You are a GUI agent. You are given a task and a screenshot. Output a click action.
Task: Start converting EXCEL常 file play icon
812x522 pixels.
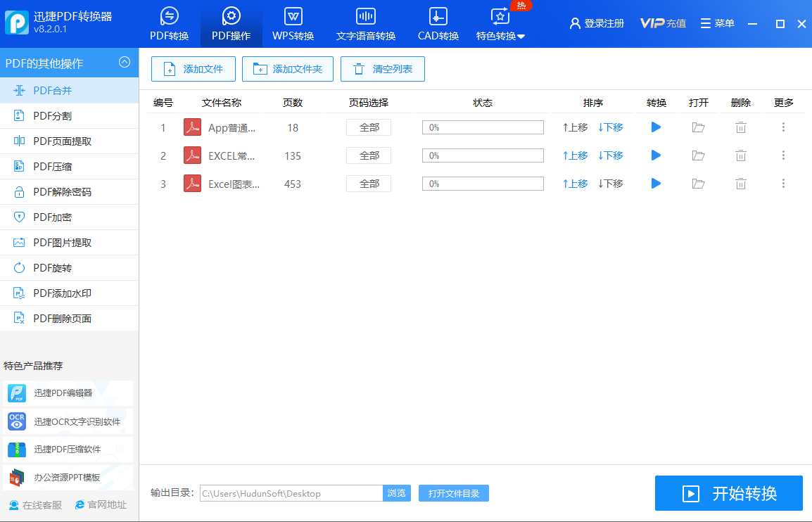pyautogui.click(x=656, y=155)
